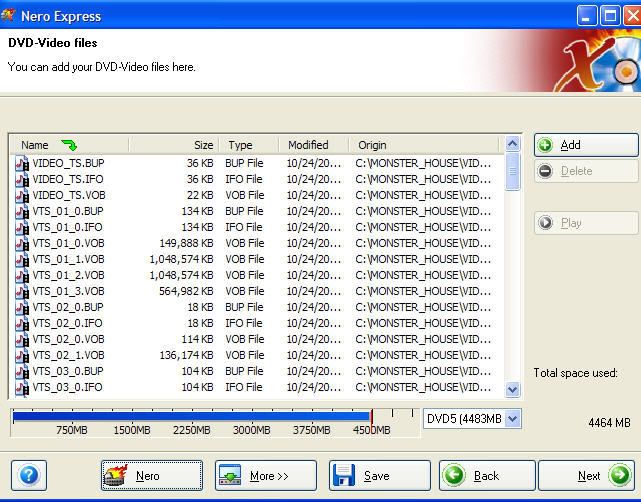Select the VTS_03_0.BUP file icon
Viewport: 641px width, 502px height.
pyautogui.click(x=22, y=372)
